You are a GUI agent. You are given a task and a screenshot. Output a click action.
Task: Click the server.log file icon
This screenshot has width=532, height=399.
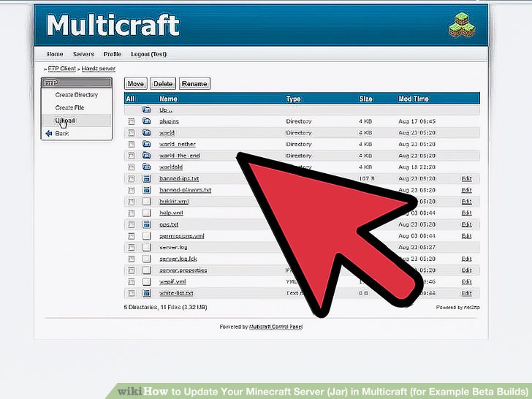(146, 247)
